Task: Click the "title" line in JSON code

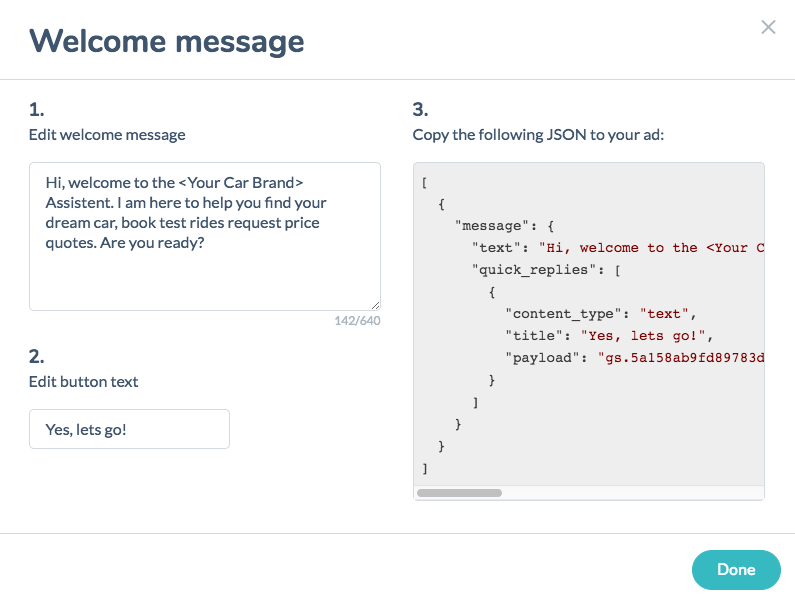Action: [x=612, y=335]
